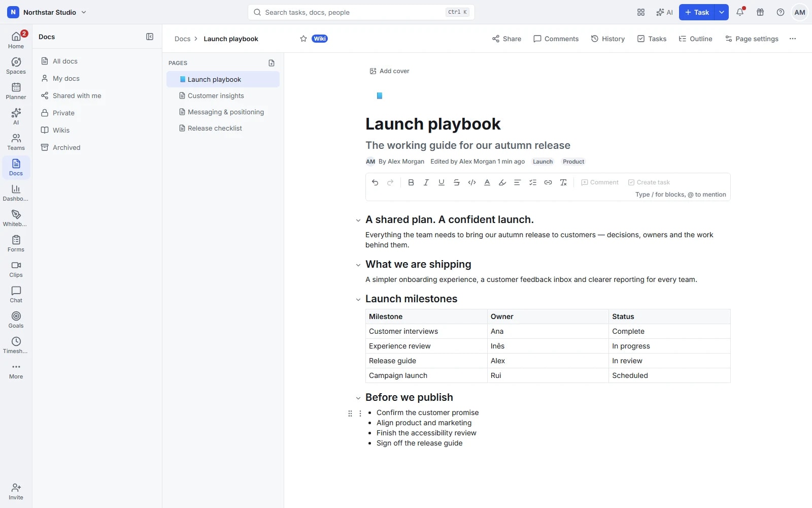812x508 pixels.
Task: Open Goals in left rail
Action: (16, 320)
